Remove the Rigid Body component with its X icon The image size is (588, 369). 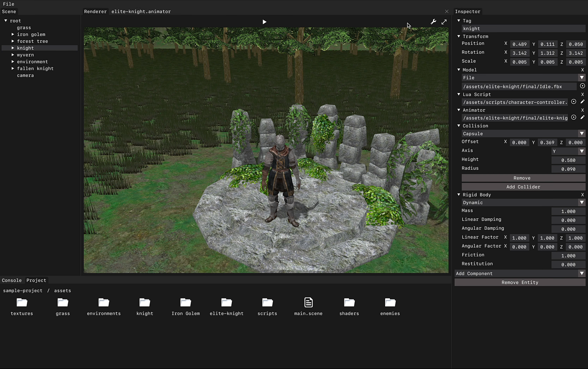[583, 195]
